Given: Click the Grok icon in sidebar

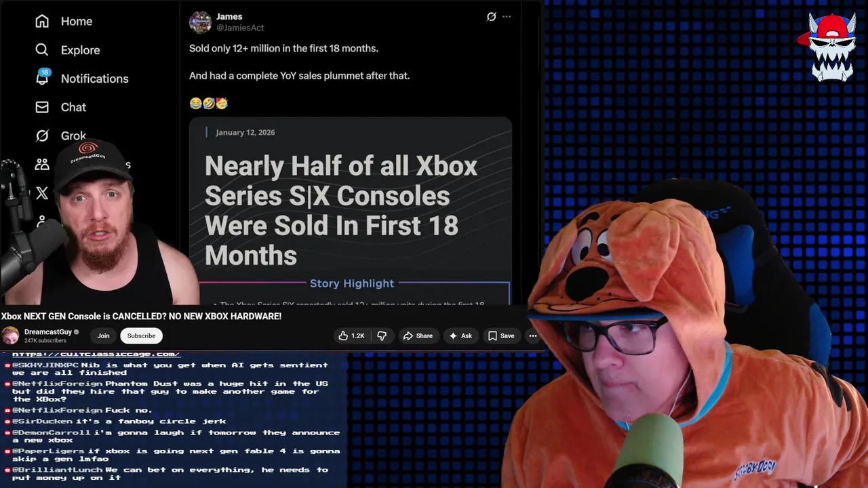Looking at the screenshot, I should tap(42, 136).
